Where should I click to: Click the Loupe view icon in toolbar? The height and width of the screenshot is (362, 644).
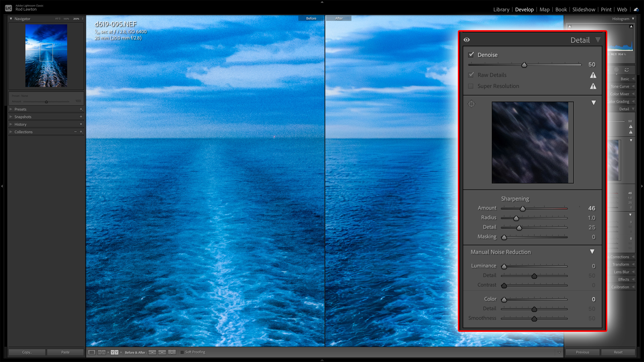click(x=92, y=352)
